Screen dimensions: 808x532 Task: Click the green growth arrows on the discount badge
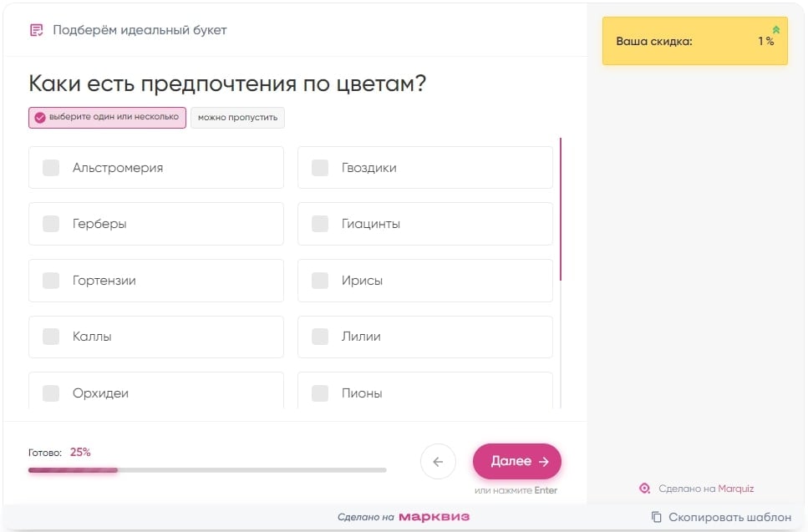point(777,30)
